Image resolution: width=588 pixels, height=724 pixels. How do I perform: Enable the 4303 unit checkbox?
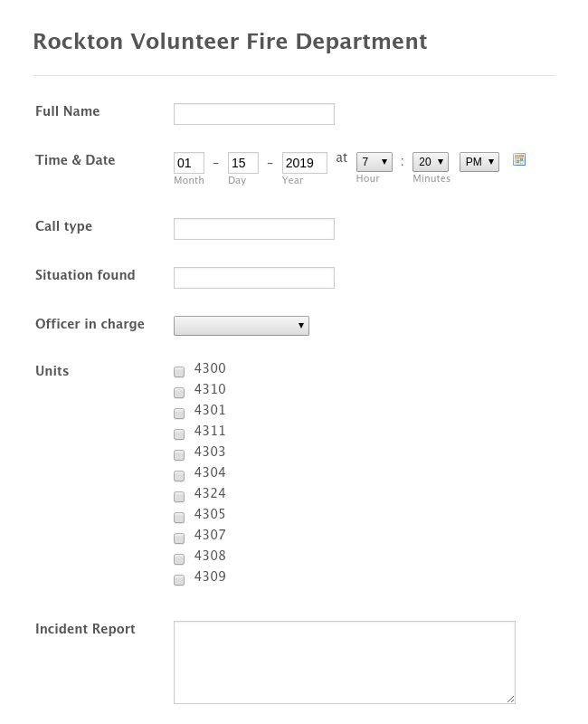(x=179, y=455)
